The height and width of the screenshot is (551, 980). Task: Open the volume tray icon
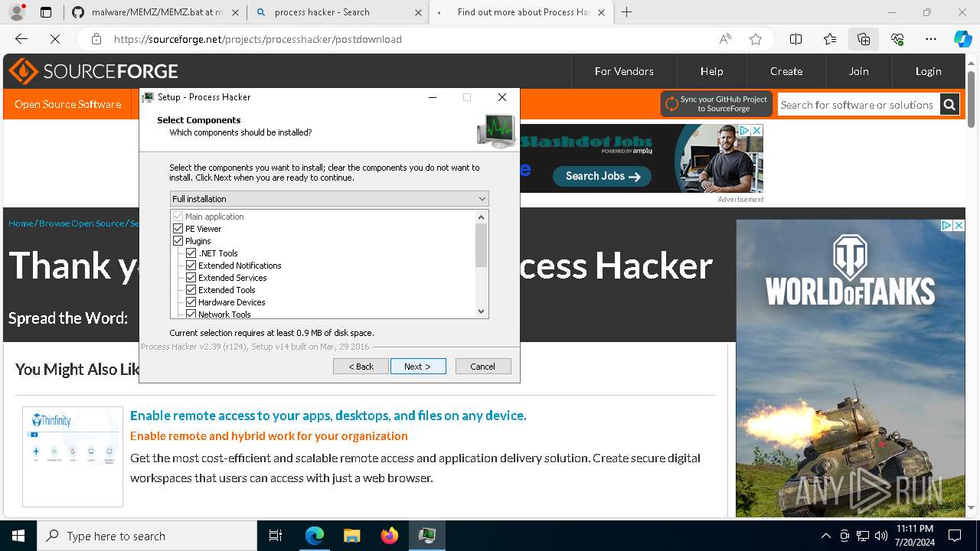[x=881, y=536]
